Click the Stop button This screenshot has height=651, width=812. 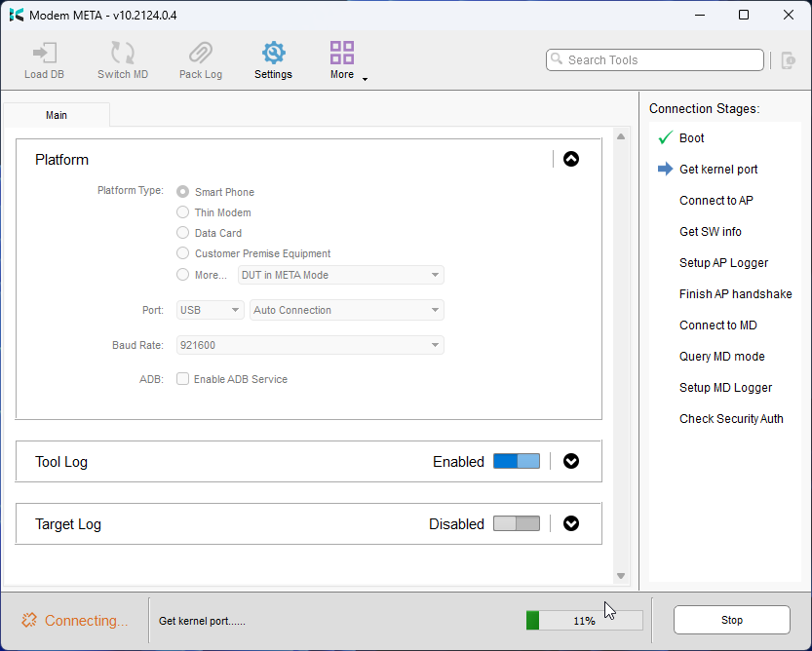click(731, 620)
